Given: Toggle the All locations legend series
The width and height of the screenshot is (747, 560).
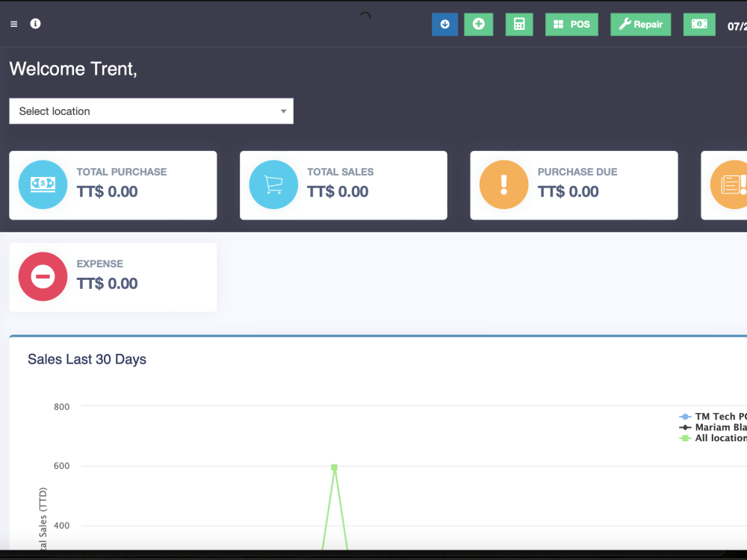Looking at the screenshot, I should point(713,438).
